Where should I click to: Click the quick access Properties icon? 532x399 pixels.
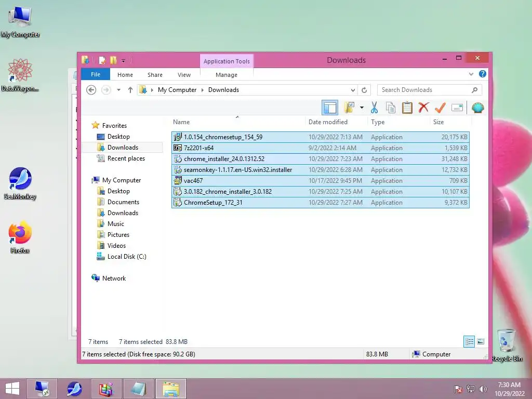102,60
